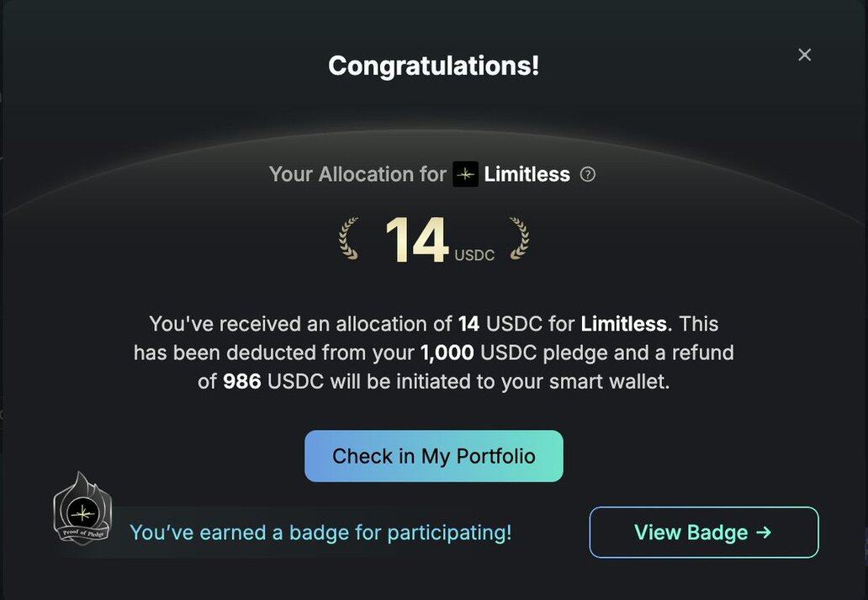The image size is (868, 600).
Task: Click the large 14 allocation number
Action: tap(416, 241)
